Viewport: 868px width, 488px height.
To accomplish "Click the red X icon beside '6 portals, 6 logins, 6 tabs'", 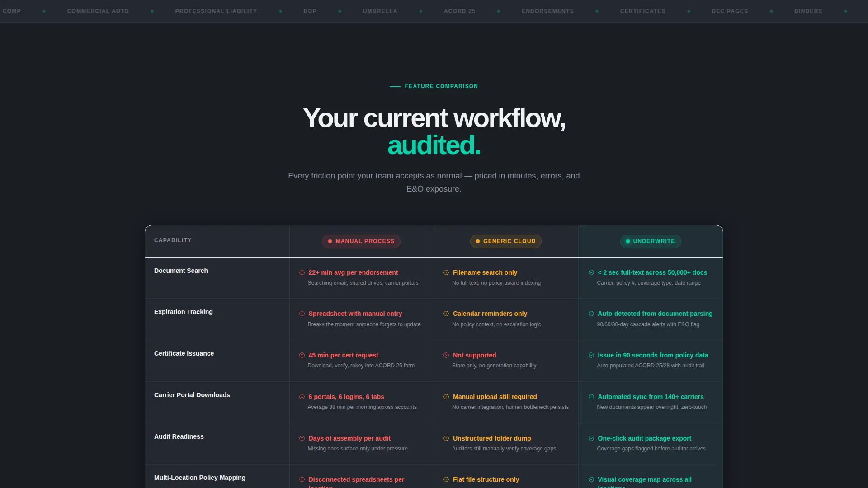I will (x=302, y=397).
